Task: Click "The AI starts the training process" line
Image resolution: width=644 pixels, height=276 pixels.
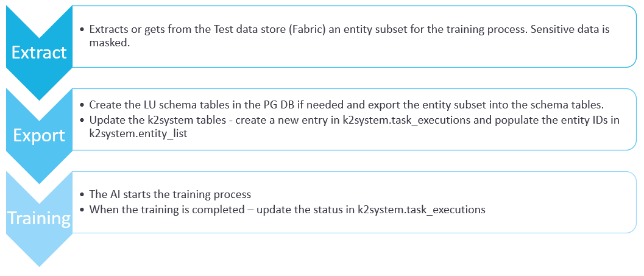Action: (170, 195)
